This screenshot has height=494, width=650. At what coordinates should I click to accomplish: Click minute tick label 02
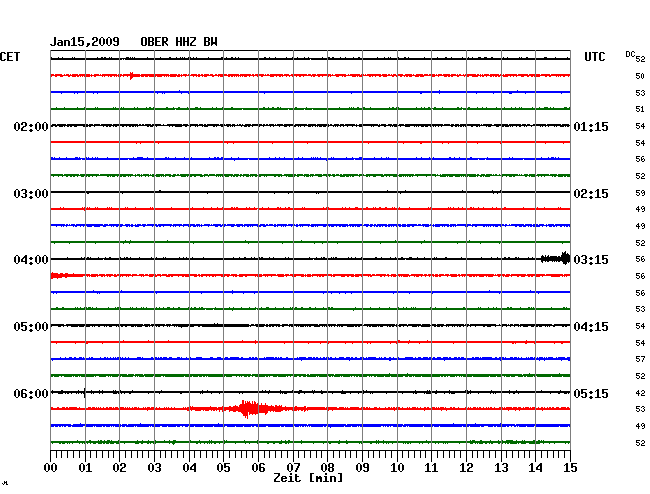point(119,468)
